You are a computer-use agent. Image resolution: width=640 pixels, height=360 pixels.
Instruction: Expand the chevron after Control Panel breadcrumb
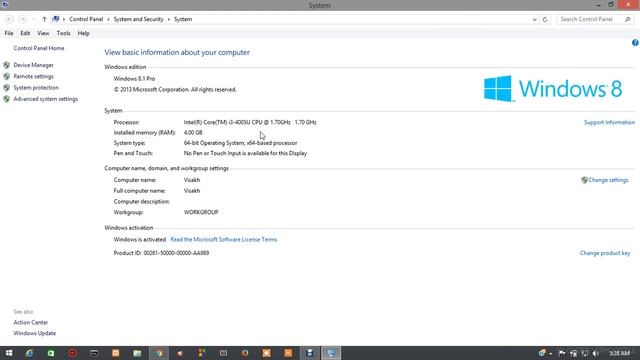tap(108, 19)
